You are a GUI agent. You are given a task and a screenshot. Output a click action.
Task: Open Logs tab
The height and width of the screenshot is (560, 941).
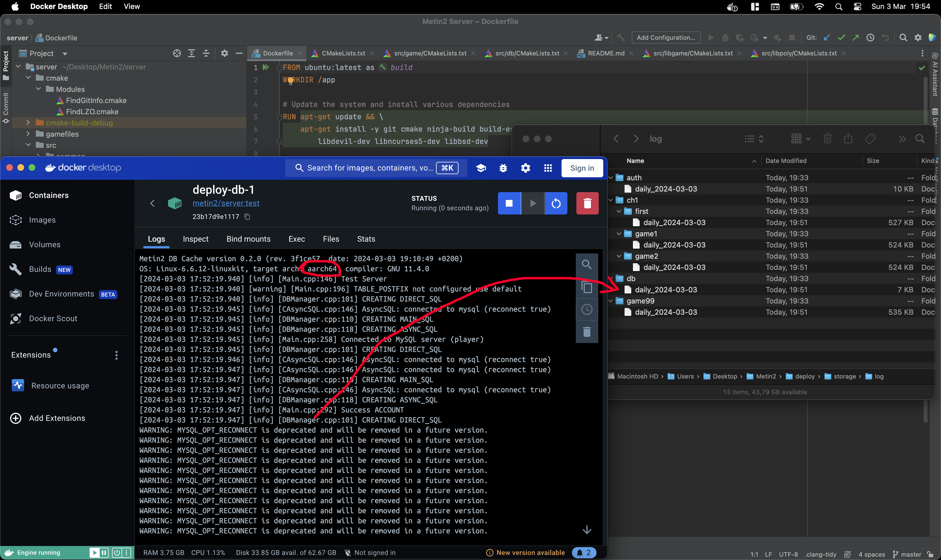click(x=156, y=239)
